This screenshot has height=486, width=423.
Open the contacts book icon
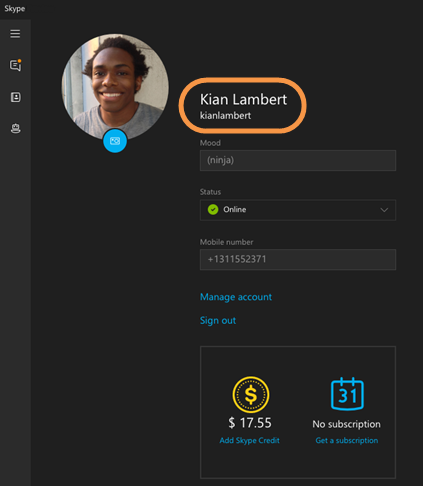tap(15, 97)
